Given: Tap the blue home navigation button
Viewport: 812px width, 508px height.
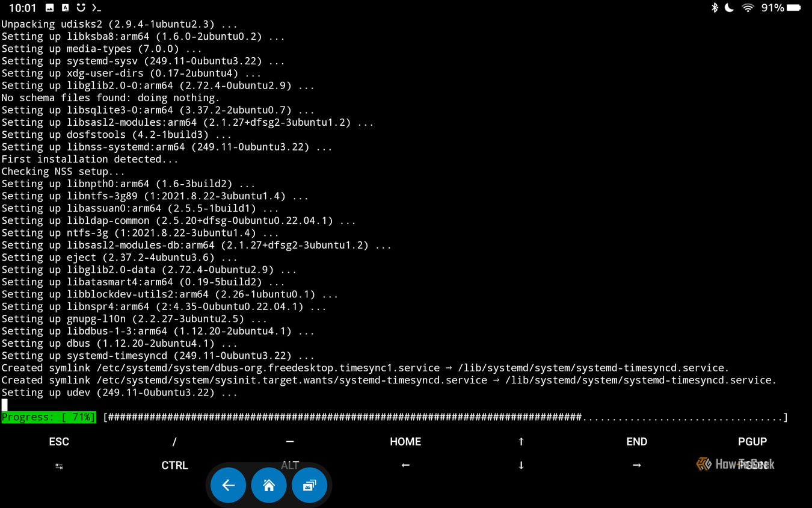Looking at the screenshot, I should click(x=269, y=485).
